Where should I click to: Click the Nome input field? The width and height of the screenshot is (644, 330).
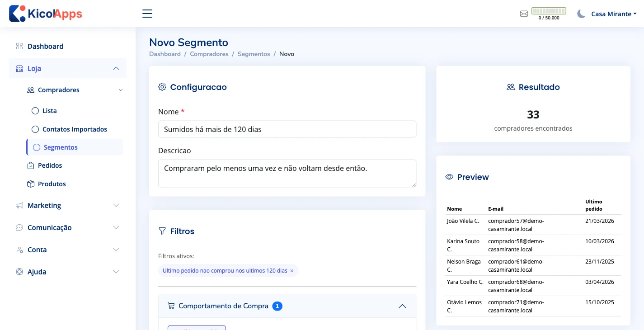click(287, 129)
